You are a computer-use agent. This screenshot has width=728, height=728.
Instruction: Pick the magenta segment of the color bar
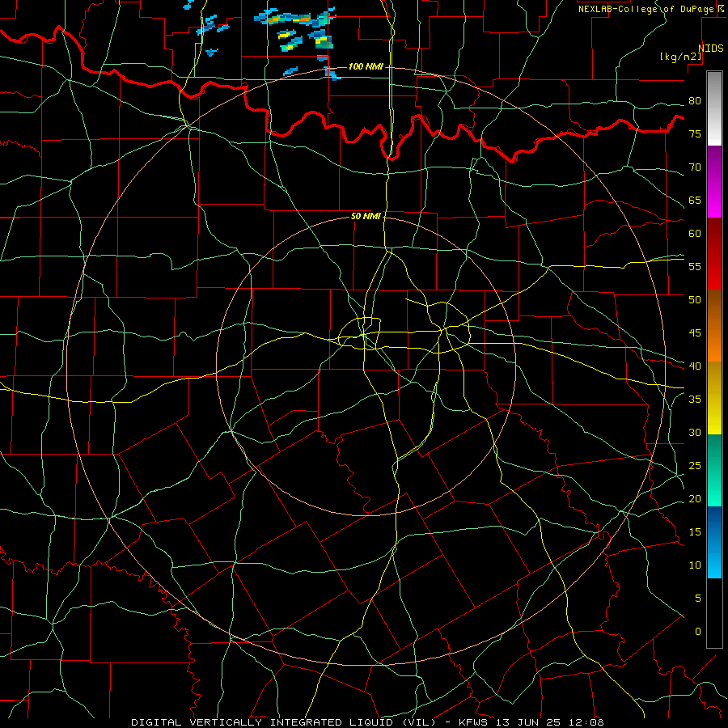[714, 182]
